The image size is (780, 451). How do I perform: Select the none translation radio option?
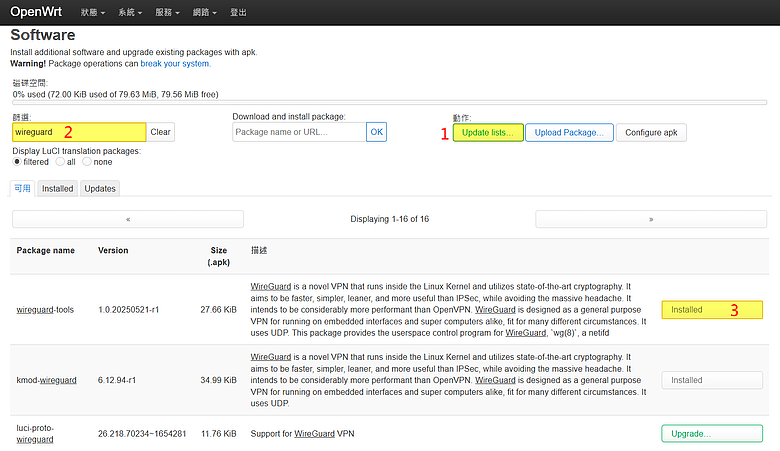pos(87,162)
